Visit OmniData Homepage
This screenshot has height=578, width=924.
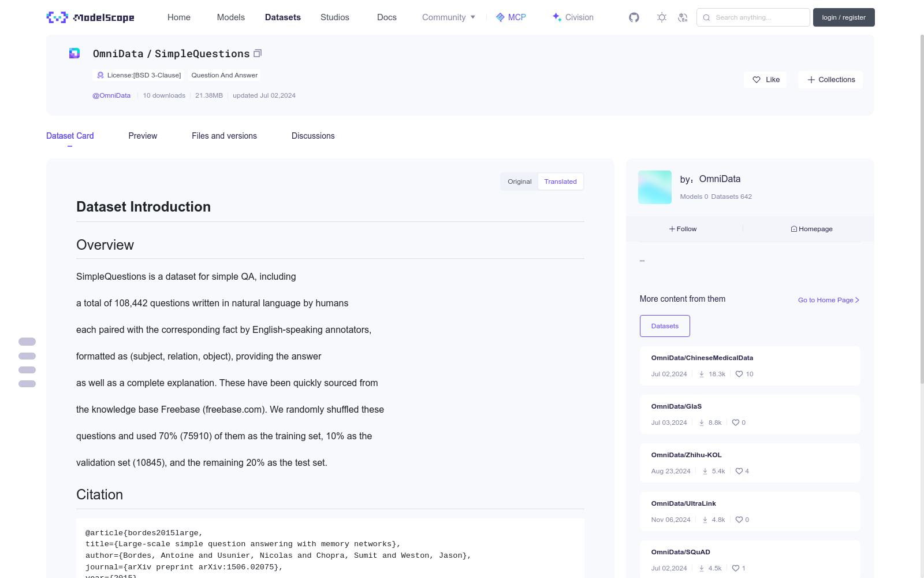point(812,229)
